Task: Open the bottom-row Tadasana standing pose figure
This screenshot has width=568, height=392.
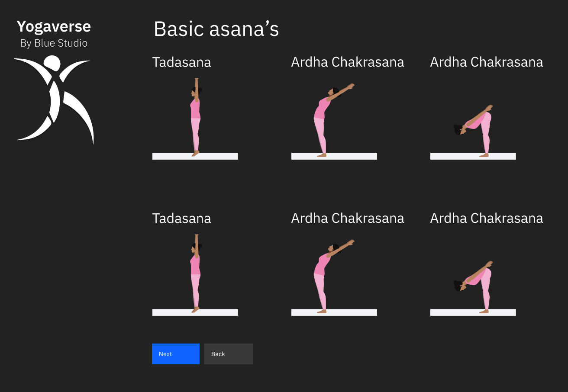Action: (195, 273)
